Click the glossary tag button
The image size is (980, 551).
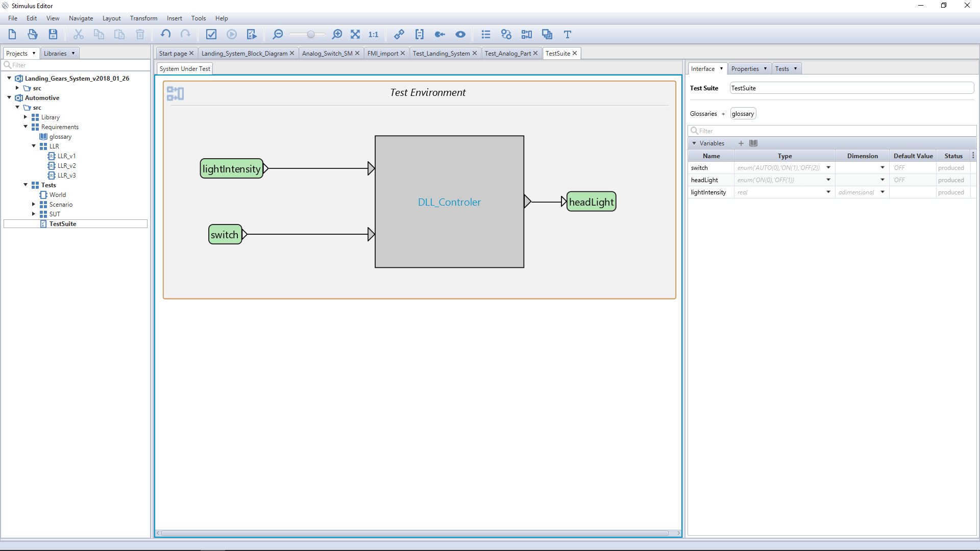tap(743, 114)
